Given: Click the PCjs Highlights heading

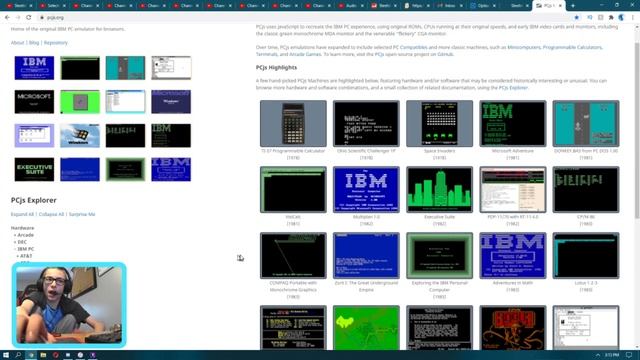Looking at the screenshot, I should 276,67.
